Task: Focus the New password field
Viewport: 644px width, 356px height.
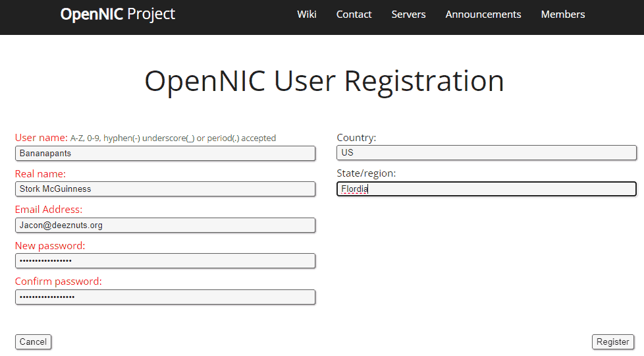Action: pos(165,261)
